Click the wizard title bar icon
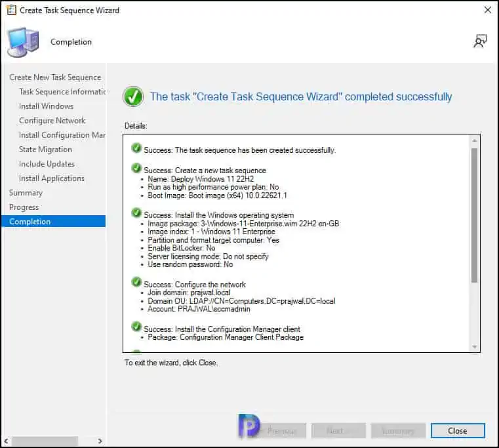 (x=11, y=10)
